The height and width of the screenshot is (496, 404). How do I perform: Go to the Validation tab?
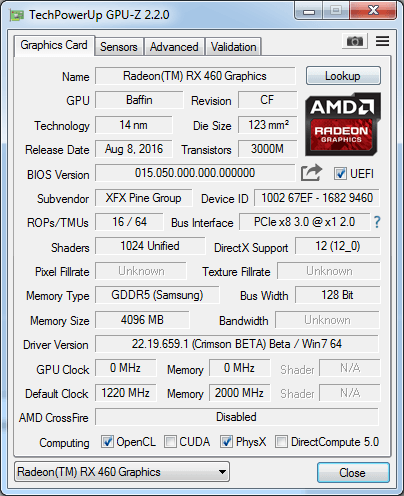click(233, 47)
